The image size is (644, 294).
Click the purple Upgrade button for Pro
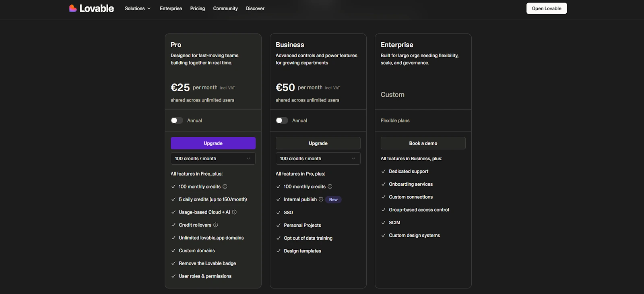pyautogui.click(x=213, y=143)
